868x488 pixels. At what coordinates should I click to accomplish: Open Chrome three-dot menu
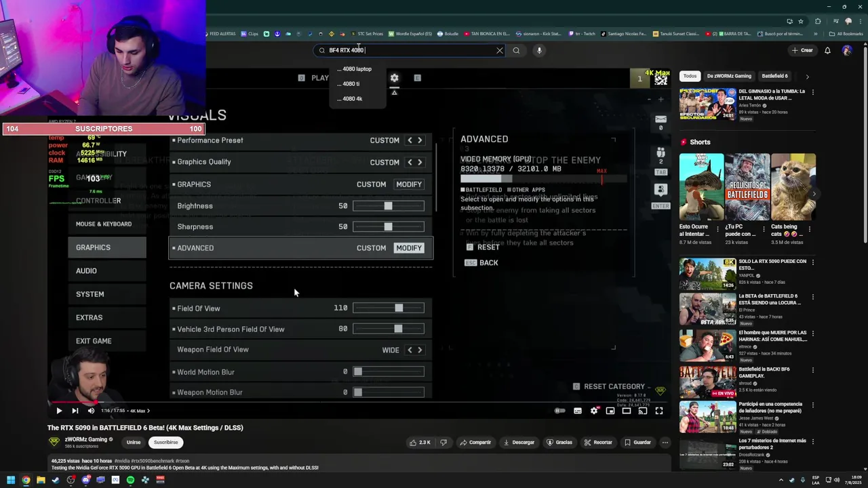859,21
